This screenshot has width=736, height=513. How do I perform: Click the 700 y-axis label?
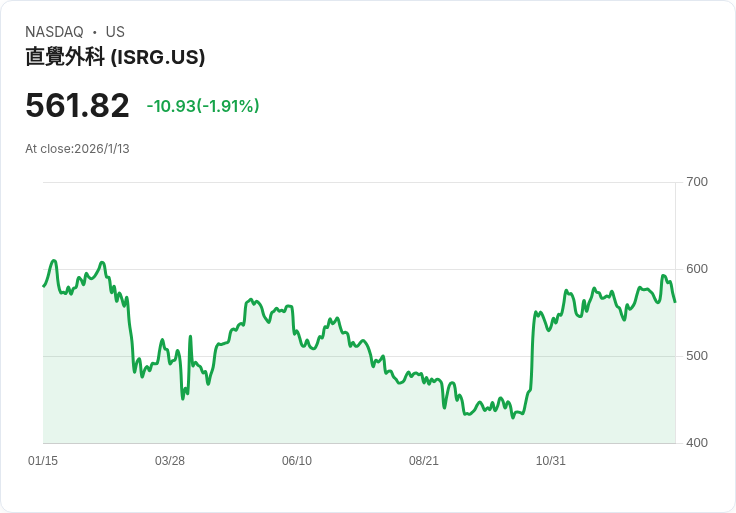(696, 182)
